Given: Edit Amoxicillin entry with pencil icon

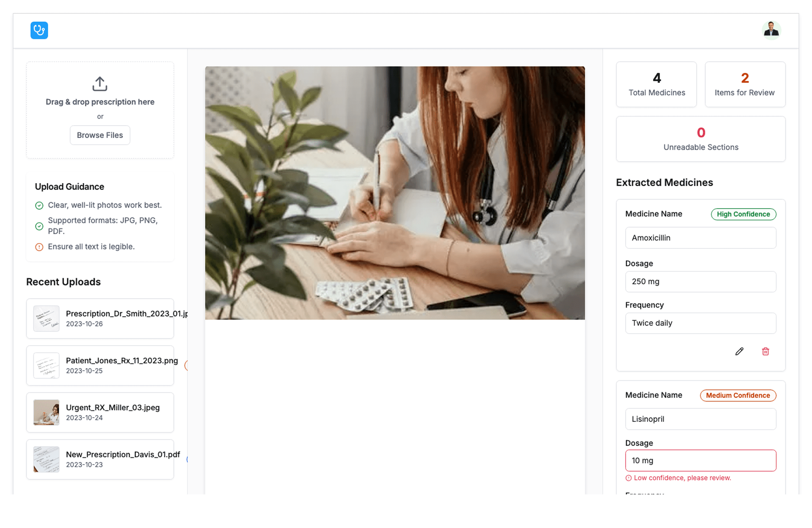Looking at the screenshot, I should tap(739, 352).
